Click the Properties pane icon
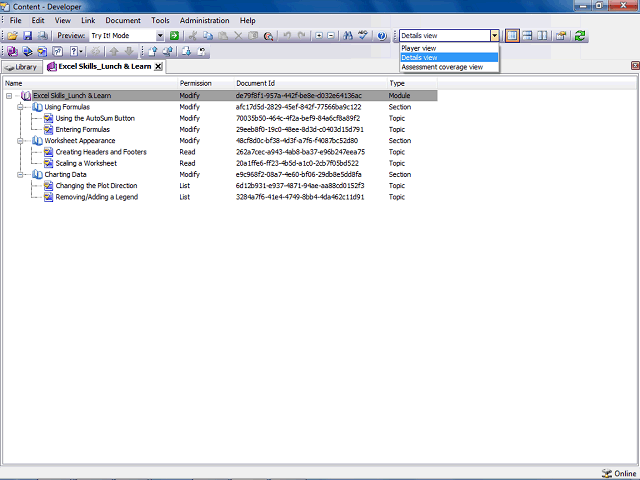640x480 pixels. pos(561,36)
